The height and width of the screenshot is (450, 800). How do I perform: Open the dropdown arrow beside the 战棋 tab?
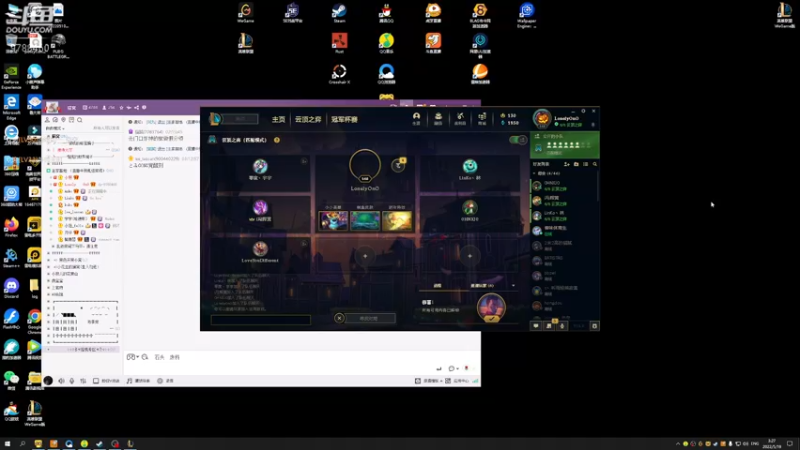pos(513,286)
